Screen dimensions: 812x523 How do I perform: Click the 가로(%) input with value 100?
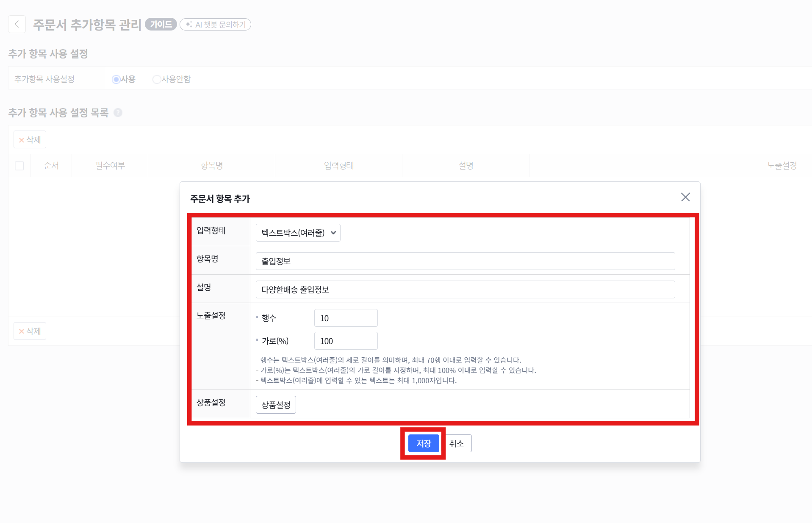point(346,341)
